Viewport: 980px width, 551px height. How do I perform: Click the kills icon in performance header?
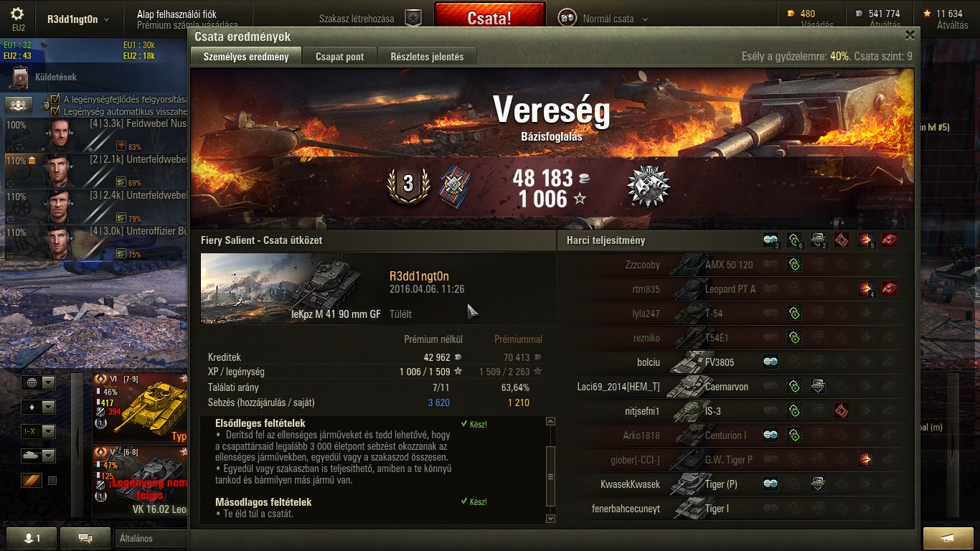[x=889, y=240]
